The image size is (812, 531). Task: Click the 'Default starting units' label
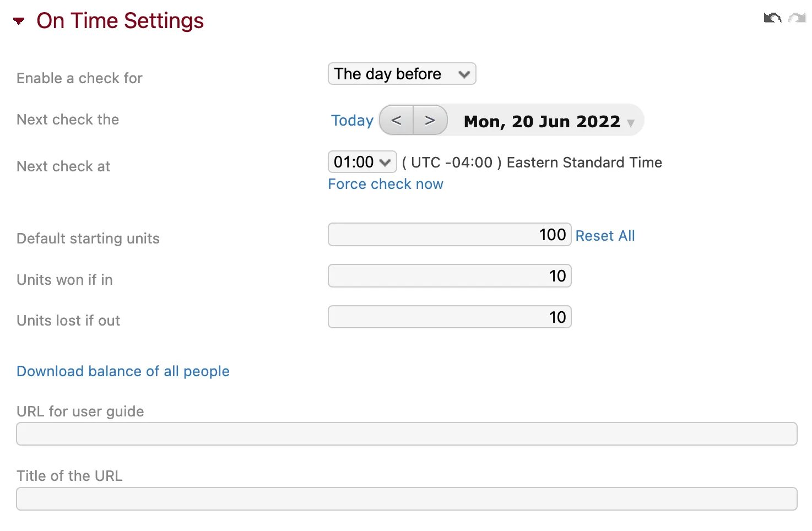(88, 239)
